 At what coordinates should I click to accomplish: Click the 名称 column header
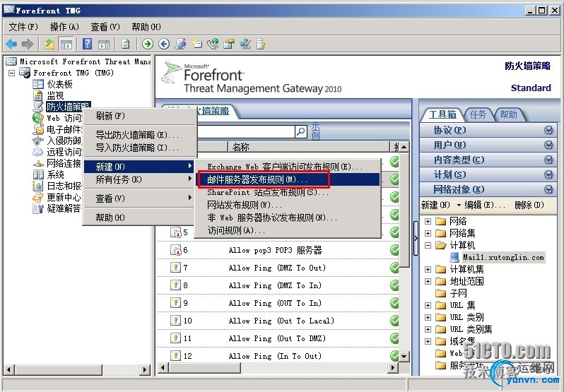click(310, 147)
